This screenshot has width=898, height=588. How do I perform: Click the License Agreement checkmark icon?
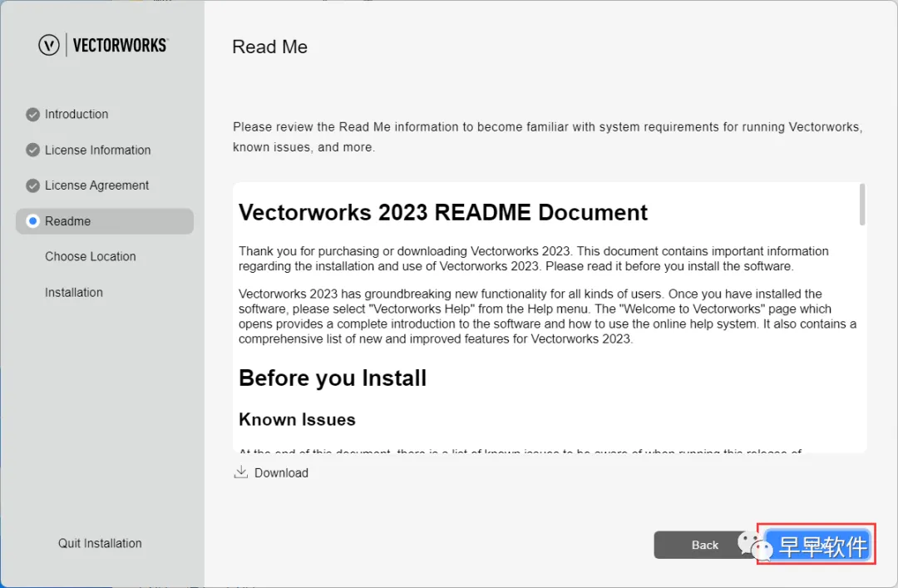coord(32,185)
